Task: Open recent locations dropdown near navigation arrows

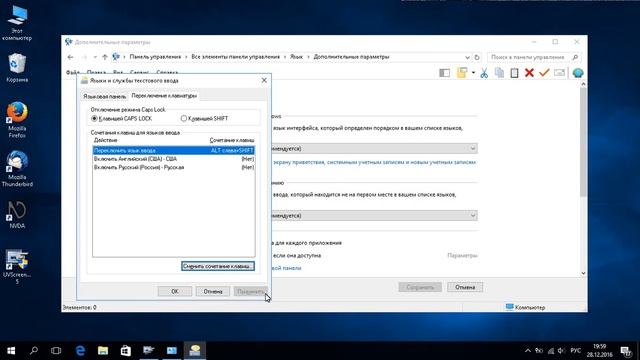Action: [95, 57]
